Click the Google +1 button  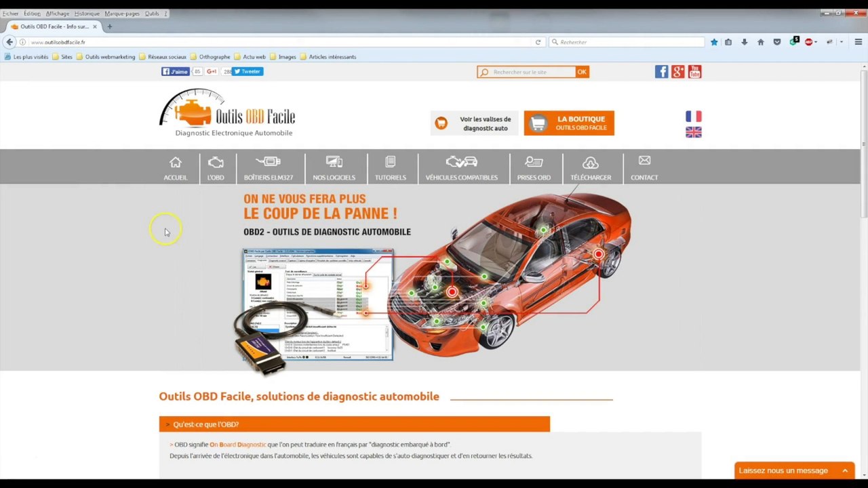212,71
